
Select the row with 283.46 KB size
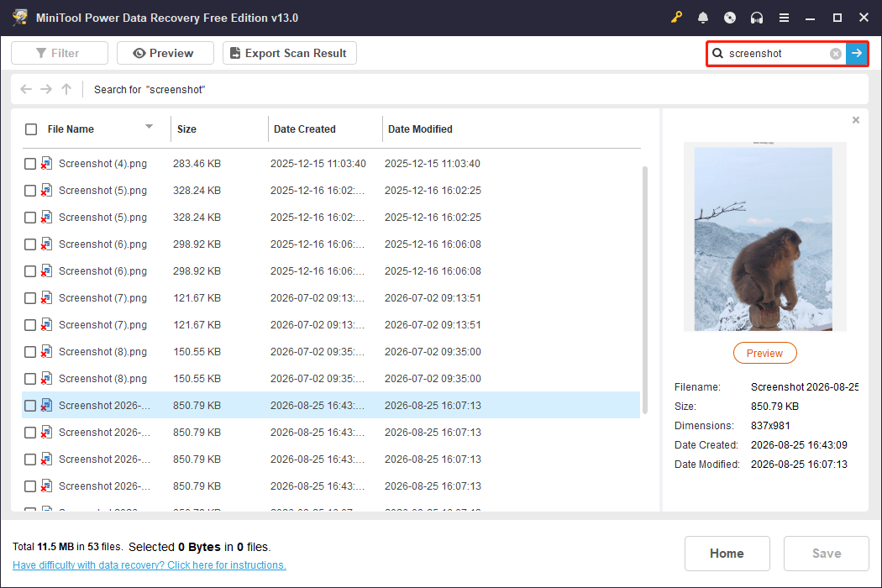(331, 164)
